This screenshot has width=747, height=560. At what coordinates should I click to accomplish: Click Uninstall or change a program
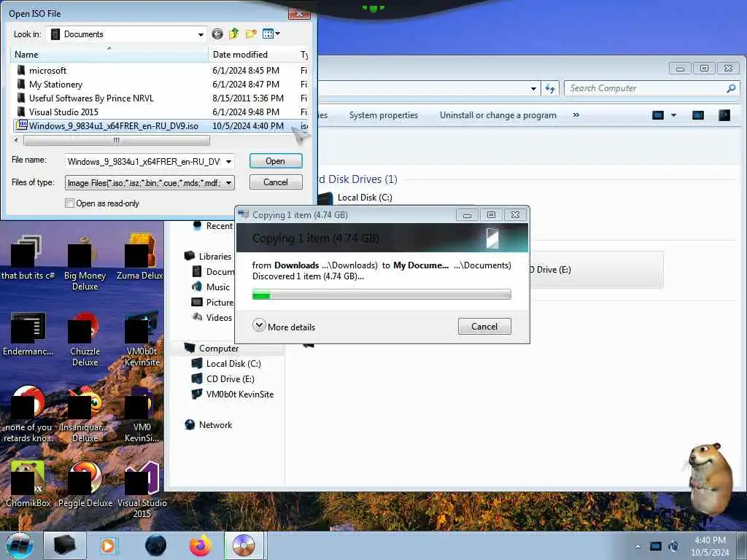point(498,115)
